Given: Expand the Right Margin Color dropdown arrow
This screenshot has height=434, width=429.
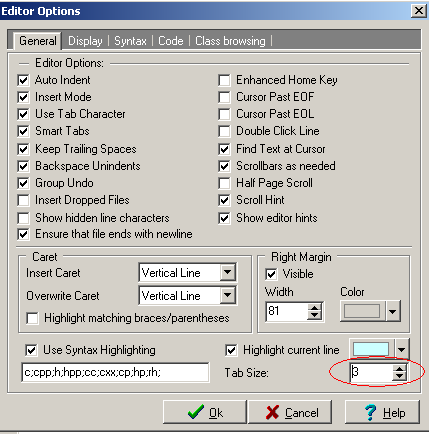Looking at the screenshot, I should click(393, 311).
